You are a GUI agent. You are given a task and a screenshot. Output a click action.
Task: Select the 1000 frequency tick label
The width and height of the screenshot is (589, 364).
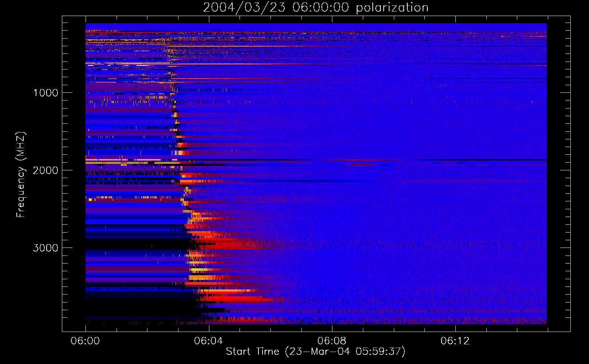pyautogui.click(x=46, y=93)
